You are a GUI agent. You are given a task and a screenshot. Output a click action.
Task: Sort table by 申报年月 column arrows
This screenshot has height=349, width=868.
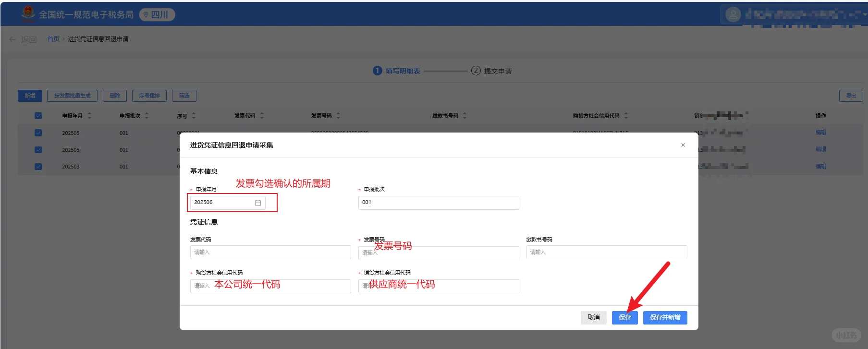pos(89,116)
